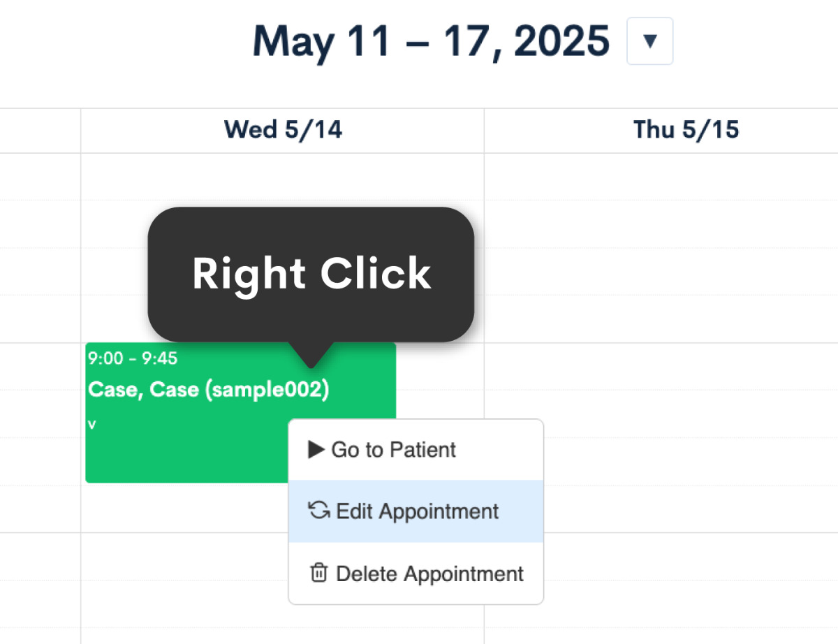Screen dimensions: 838x644
Task: Click the play icon beside Go to Patient
Action: [316, 449]
